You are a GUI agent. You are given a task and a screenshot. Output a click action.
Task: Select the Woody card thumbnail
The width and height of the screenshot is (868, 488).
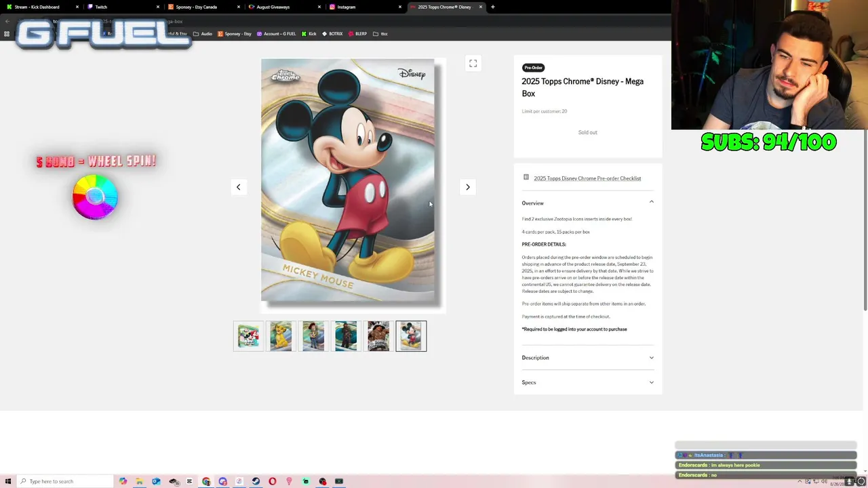313,336
